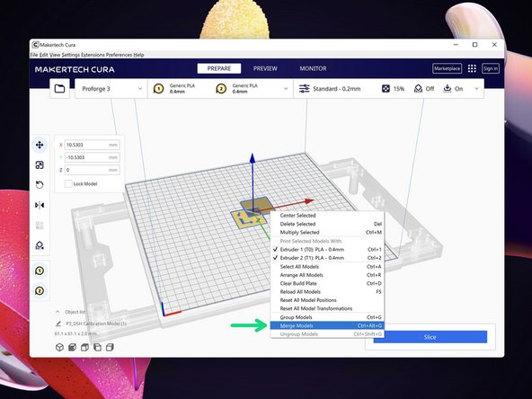Expand the material configuration dropdown chevron
This screenshot has width=532, height=399.
pyautogui.click(x=286, y=89)
